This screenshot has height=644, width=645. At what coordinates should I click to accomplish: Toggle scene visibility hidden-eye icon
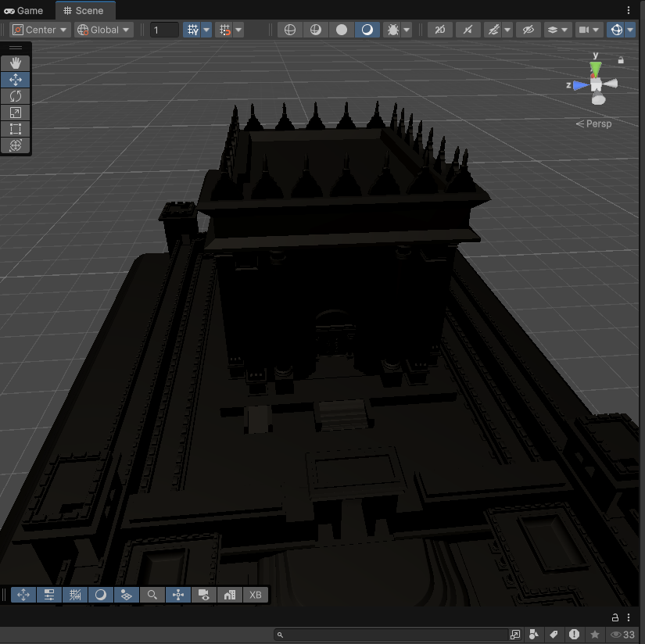click(529, 30)
